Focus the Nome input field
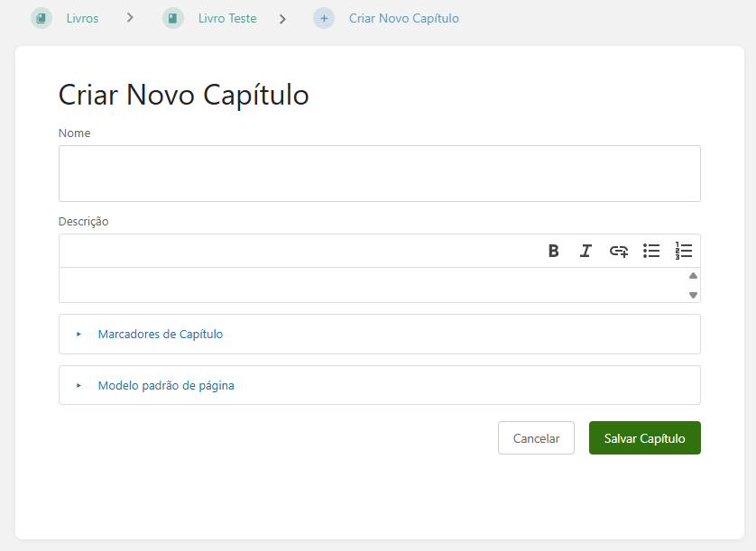 380,173
